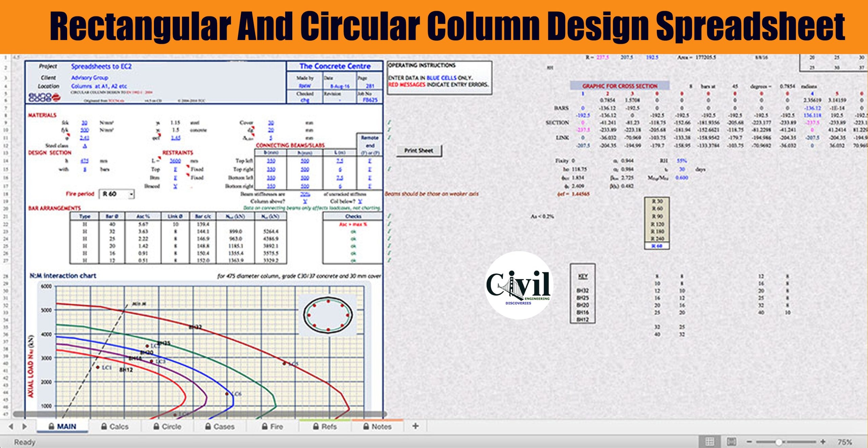Open the Fire period R 60 dropdown

[131, 194]
